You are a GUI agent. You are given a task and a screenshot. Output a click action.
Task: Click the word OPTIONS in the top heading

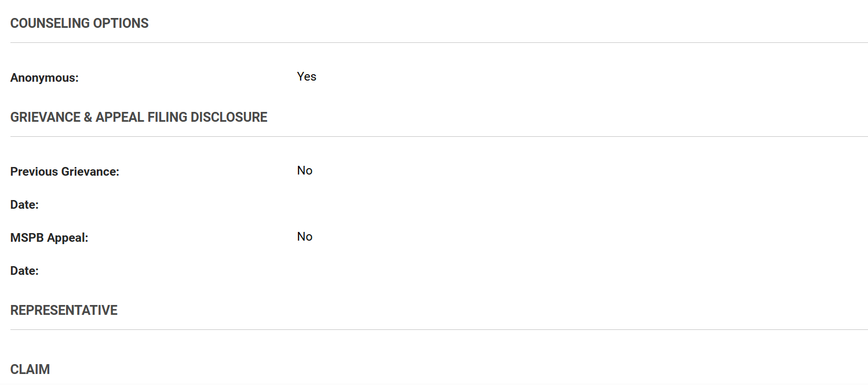(121, 24)
